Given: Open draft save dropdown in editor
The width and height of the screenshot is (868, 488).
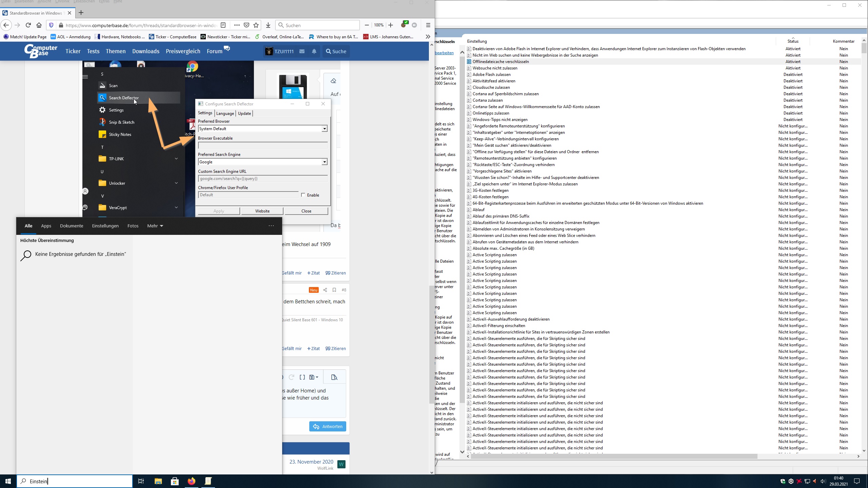Looking at the screenshot, I should (x=314, y=377).
